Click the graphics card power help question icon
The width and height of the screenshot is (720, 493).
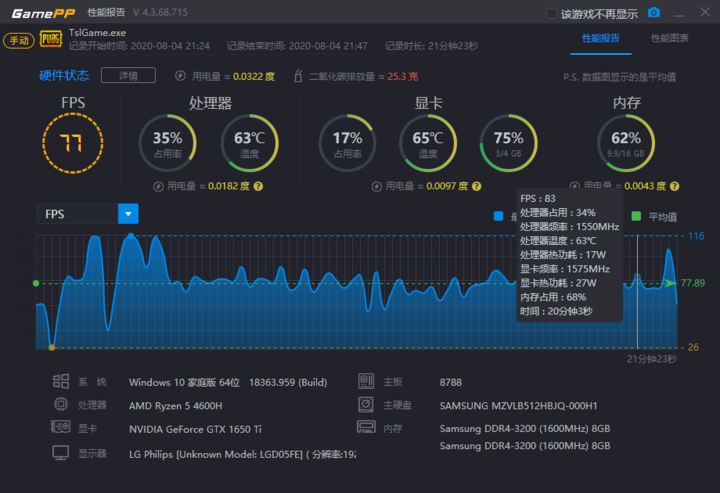(x=477, y=186)
